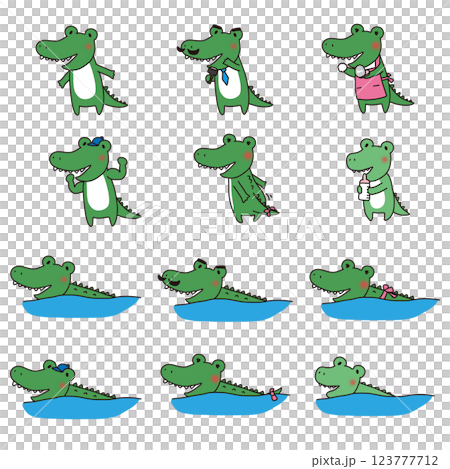This screenshot has height=469, width=450.
Task: Click the swimming crocodile with mustache
Action: (x=224, y=290)
